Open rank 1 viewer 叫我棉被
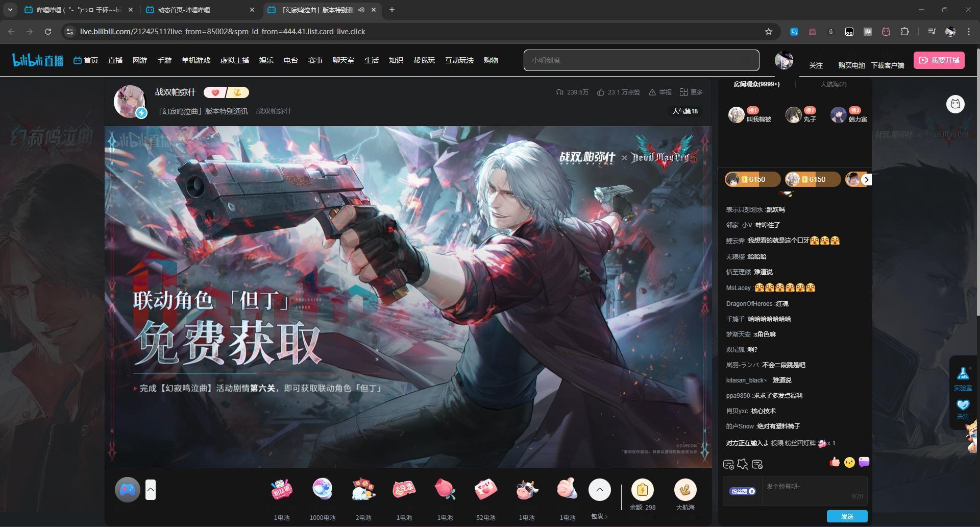Screen dimensions: 980x527 tap(750, 115)
